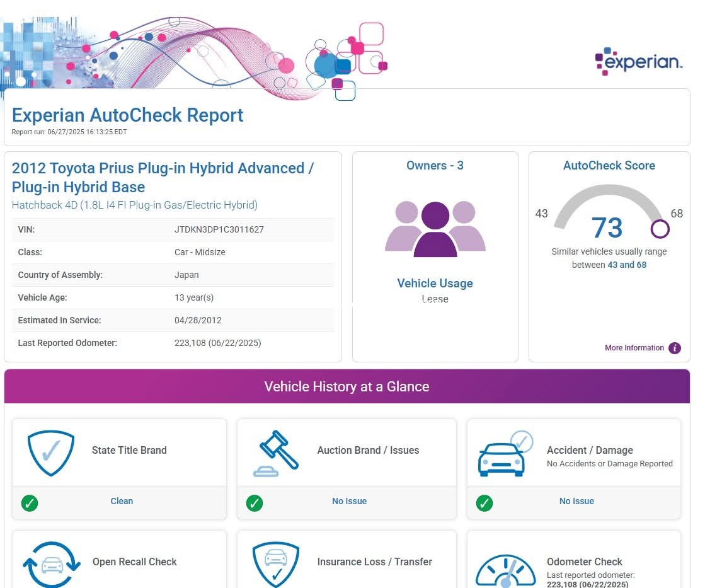The width and height of the screenshot is (705, 588).
Task: Click the AutoCheck Score heading
Action: [609, 166]
